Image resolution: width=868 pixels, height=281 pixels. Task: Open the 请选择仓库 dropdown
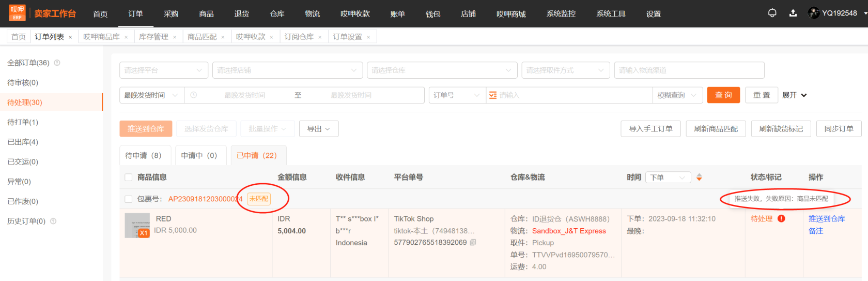(x=442, y=70)
